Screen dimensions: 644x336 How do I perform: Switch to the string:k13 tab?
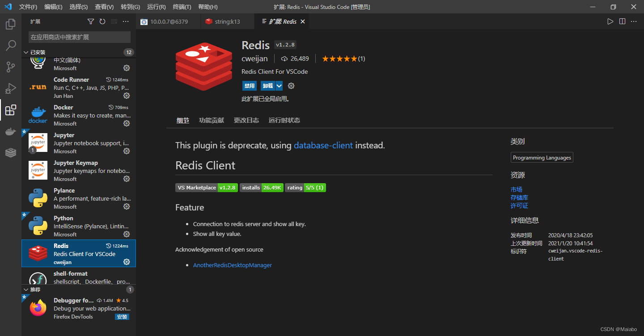[227, 21]
